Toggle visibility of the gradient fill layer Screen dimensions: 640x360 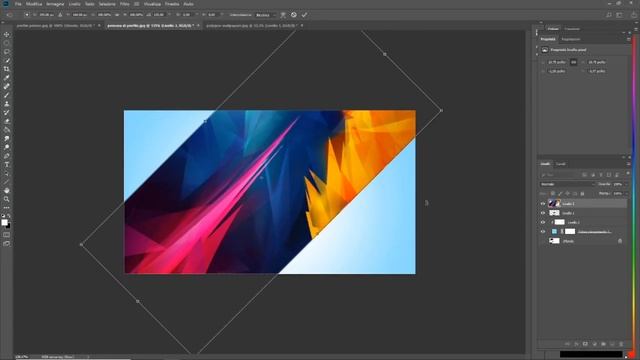(543, 231)
